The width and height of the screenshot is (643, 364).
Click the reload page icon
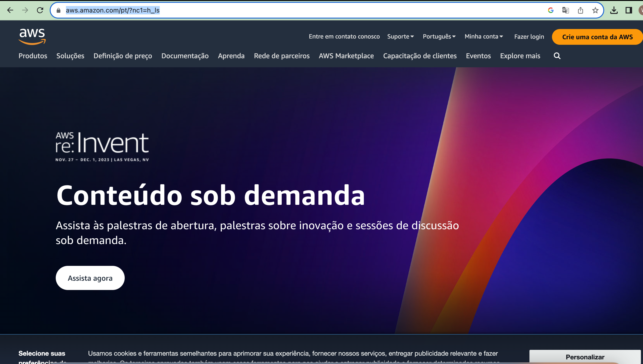pyautogui.click(x=40, y=10)
